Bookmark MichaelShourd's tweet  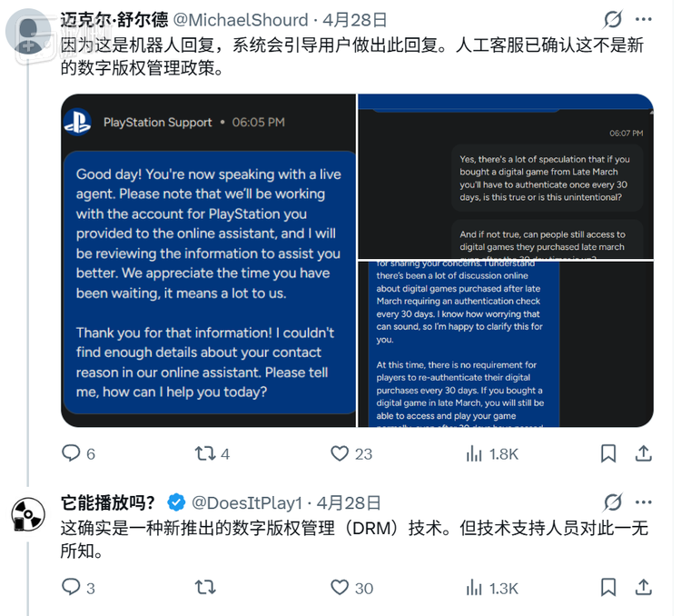tap(608, 453)
